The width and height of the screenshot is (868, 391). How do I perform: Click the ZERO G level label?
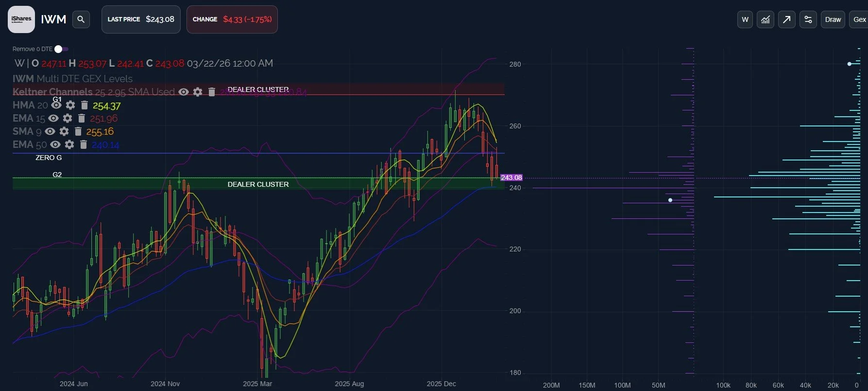pos(49,158)
